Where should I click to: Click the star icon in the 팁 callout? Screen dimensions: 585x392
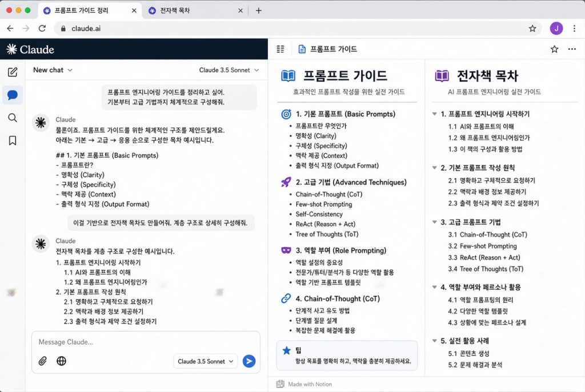(x=287, y=350)
